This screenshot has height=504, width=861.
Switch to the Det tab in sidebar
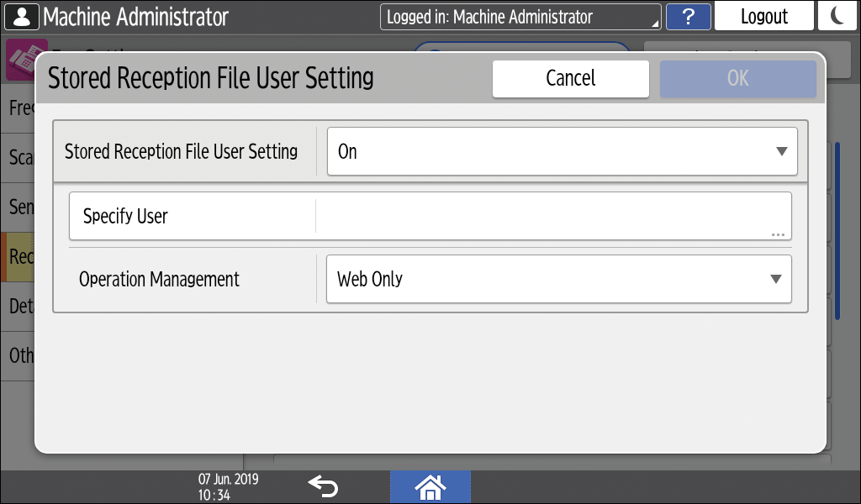tap(18, 307)
